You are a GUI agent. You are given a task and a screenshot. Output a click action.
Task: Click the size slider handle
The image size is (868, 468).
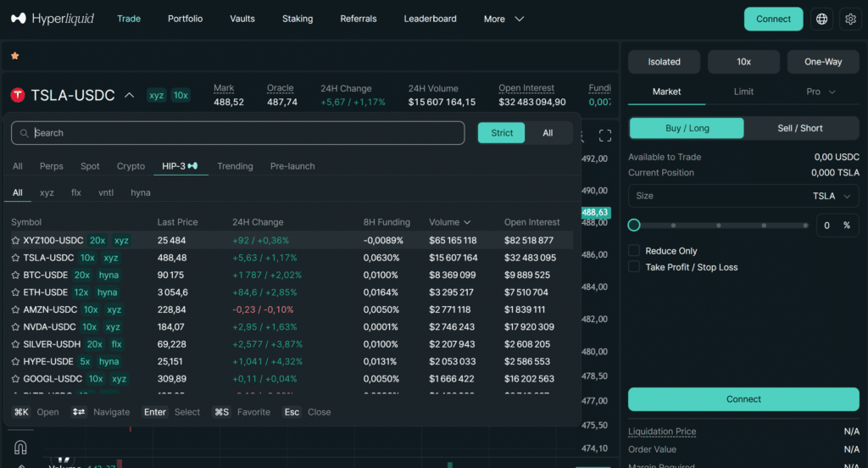[x=634, y=225]
